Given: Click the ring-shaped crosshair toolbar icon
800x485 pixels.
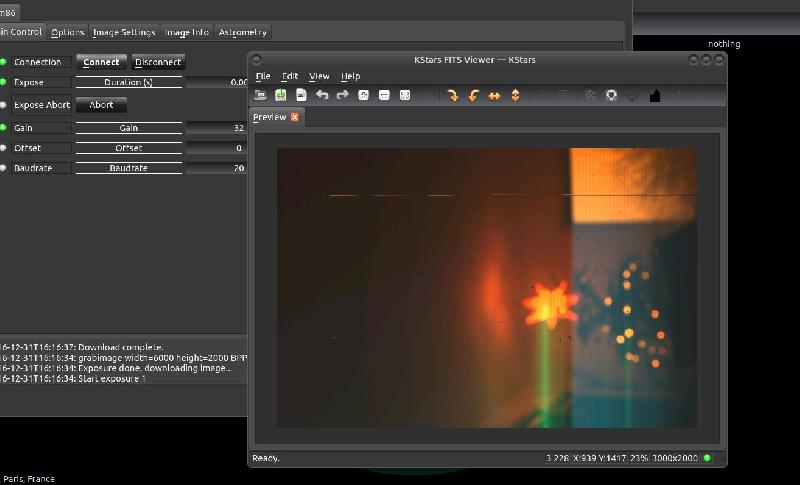Looking at the screenshot, I should [611, 95].
